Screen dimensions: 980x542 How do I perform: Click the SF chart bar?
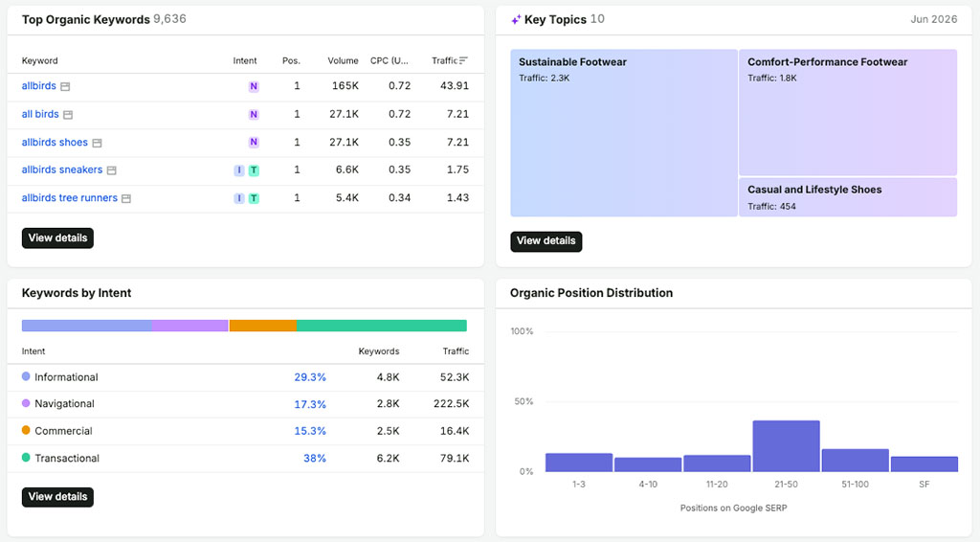coord(924,463)
